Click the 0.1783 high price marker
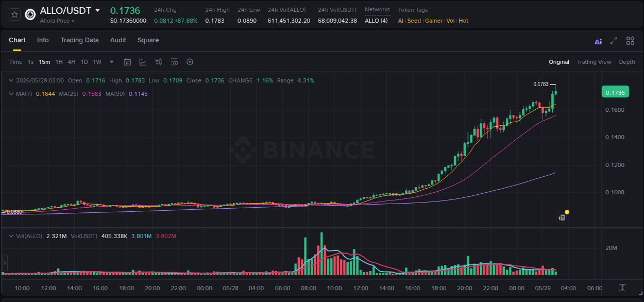Image resolution: width=644 pixels, height=302 pixels. click(541, 84)
